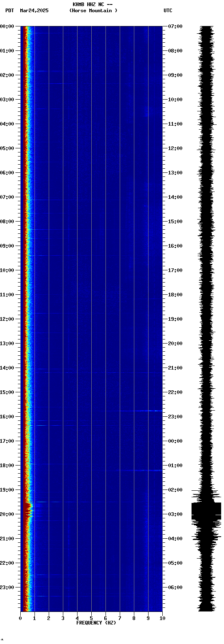Click the 17:00 UTC time label
This screenshot has height=644, width=224.
pyautogui.click(x=175, y=270)
